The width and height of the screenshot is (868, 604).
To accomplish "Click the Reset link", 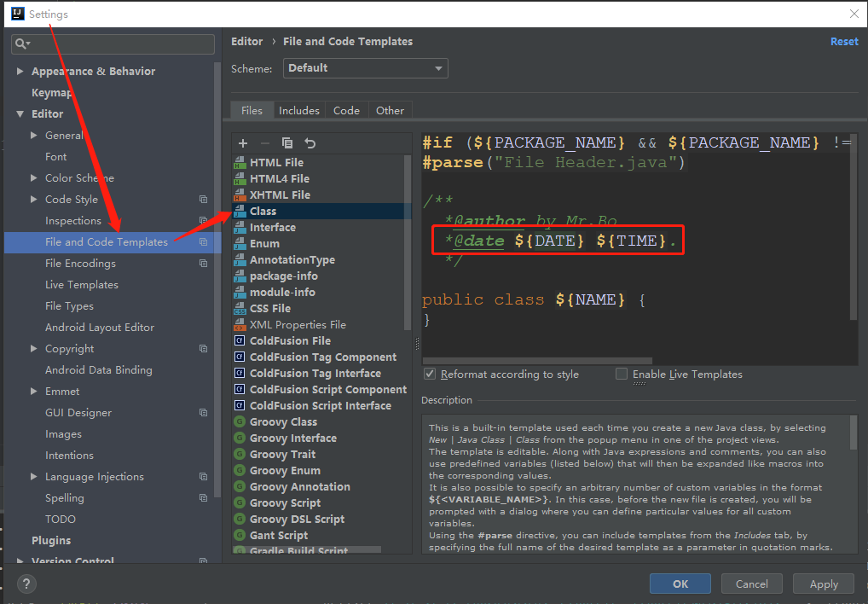I will coord(844,42).
